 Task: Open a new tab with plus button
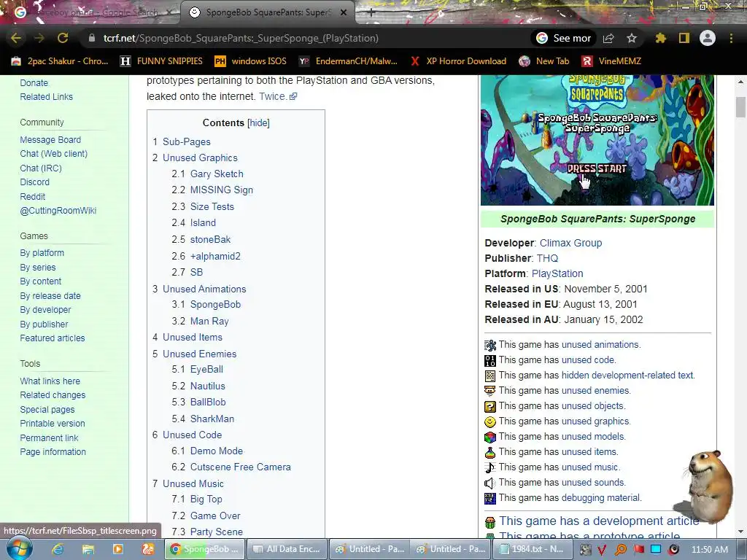click(x=371, y=12)
